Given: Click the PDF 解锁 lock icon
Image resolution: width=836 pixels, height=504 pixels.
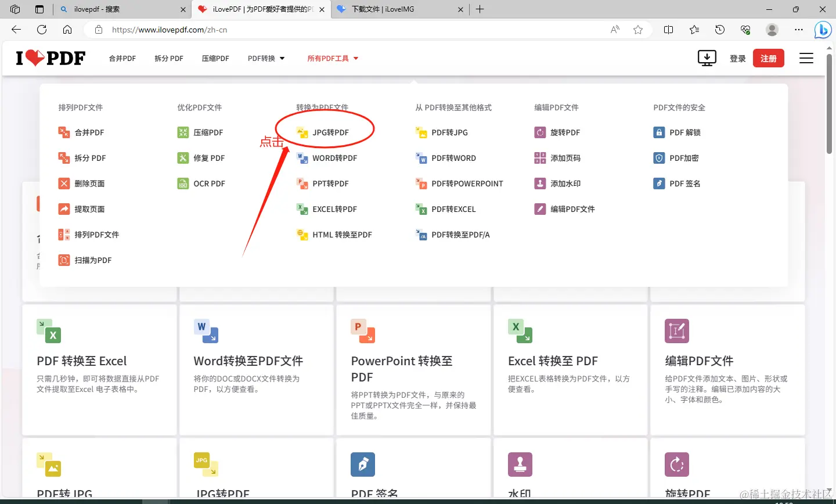Looking at the screenshot, I should [x=659, y=132].
